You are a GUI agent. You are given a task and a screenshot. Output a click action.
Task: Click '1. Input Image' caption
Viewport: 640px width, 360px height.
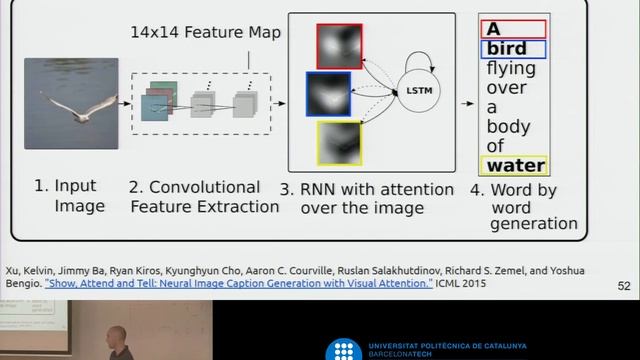tap(69, 196)
